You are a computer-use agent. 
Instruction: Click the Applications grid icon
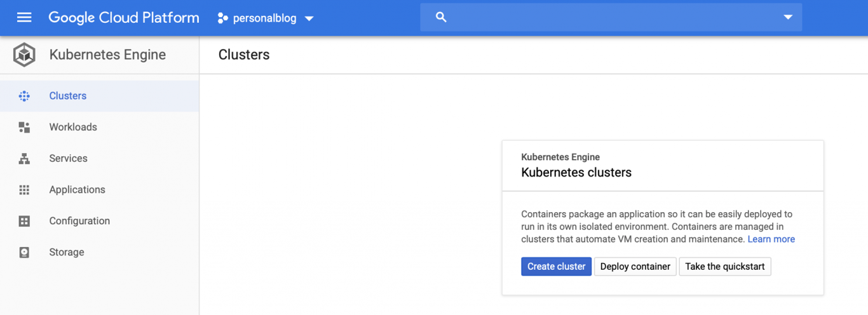[x=24, y=190]
